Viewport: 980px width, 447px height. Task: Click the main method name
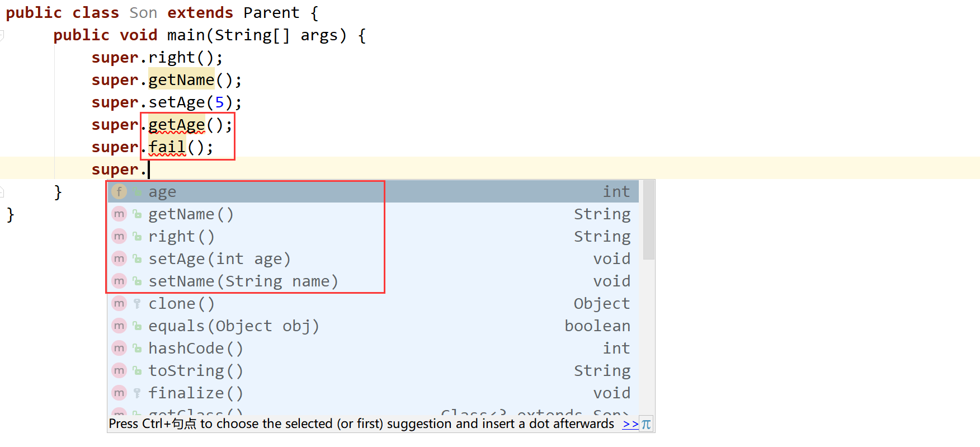tap(186, 35)
